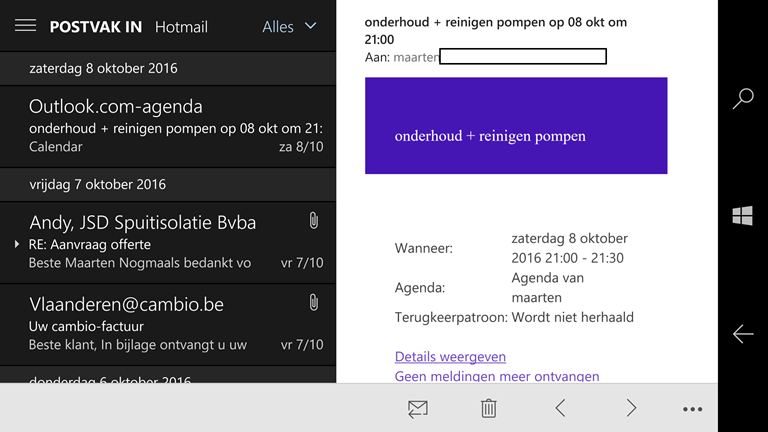Image resolution: width=768 pixels, height=432 pixels.
Task: Tap the Windows Start button
Action: coord(743,216)
